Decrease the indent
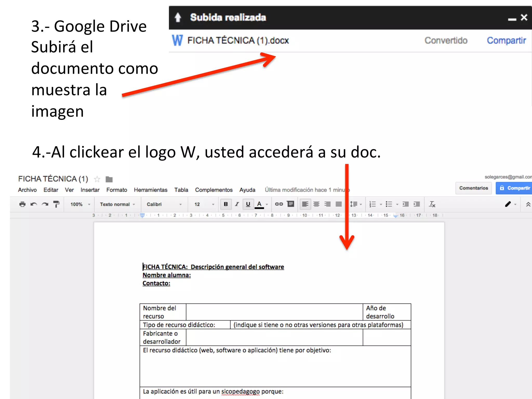The image size is (532, 399). click(405, 204)
